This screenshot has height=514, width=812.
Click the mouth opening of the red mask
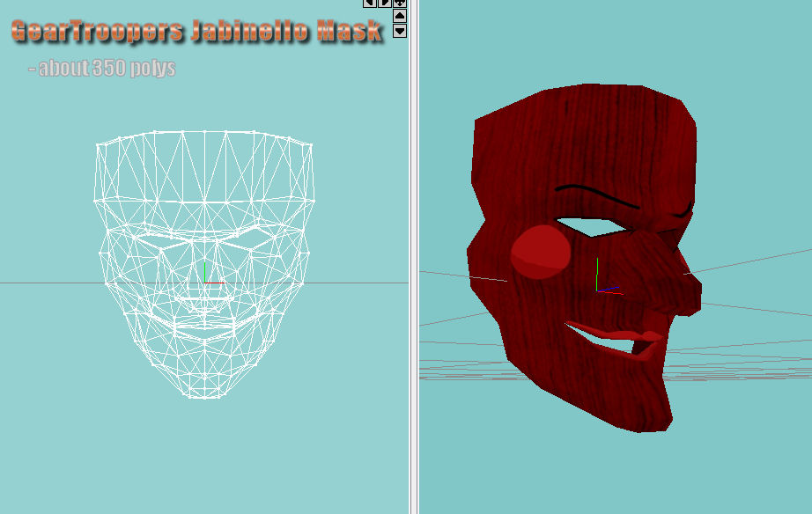608,341
